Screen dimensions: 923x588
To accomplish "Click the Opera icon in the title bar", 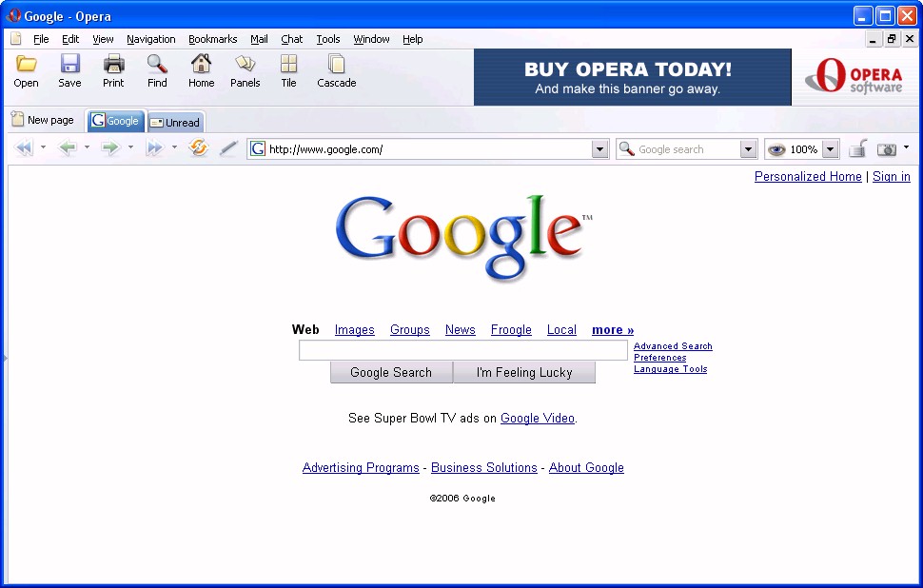I will pos(13,16).
